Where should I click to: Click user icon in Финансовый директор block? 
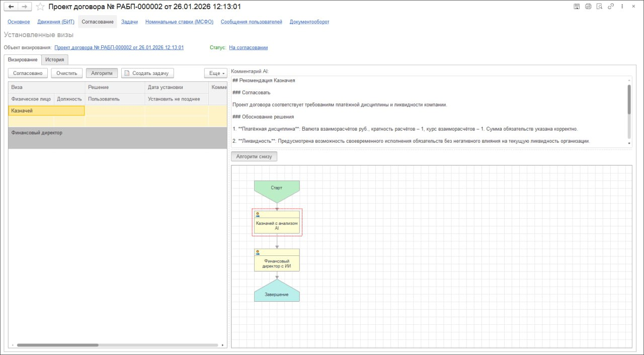click(x=258, y=252)
